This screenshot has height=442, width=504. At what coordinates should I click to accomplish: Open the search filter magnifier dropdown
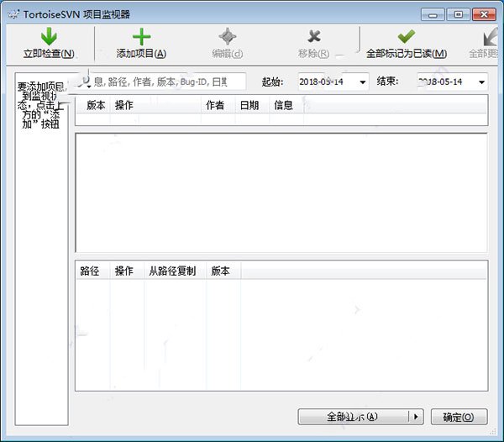[85, 82]
